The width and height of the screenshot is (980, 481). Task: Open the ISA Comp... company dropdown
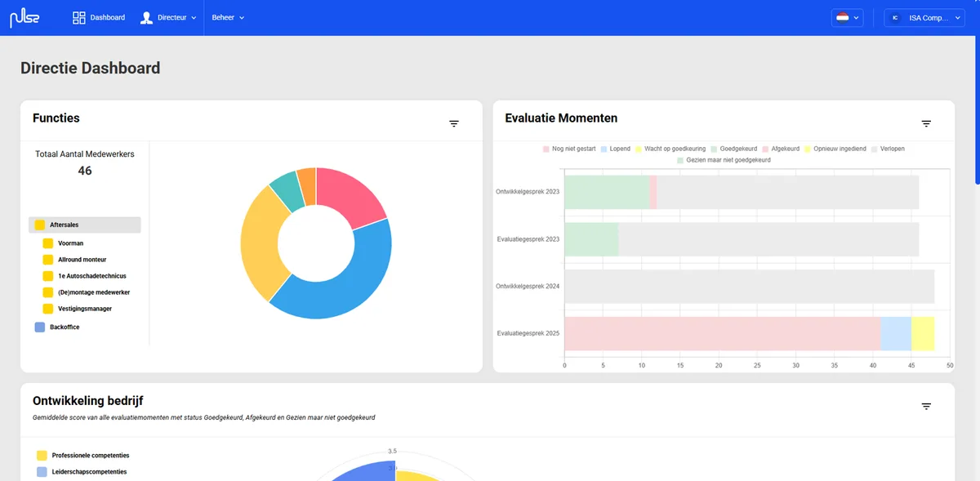[x=924, y=18]
